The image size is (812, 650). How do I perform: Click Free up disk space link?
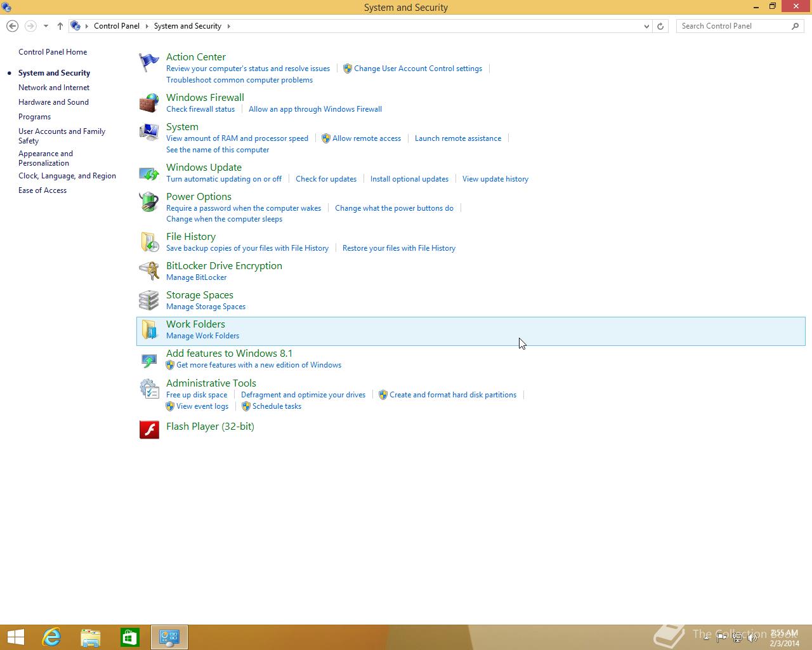tap(197, 395)
